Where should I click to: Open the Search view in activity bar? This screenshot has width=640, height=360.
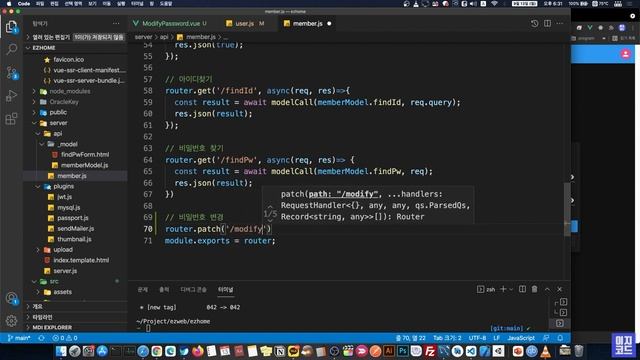(11, 49)
